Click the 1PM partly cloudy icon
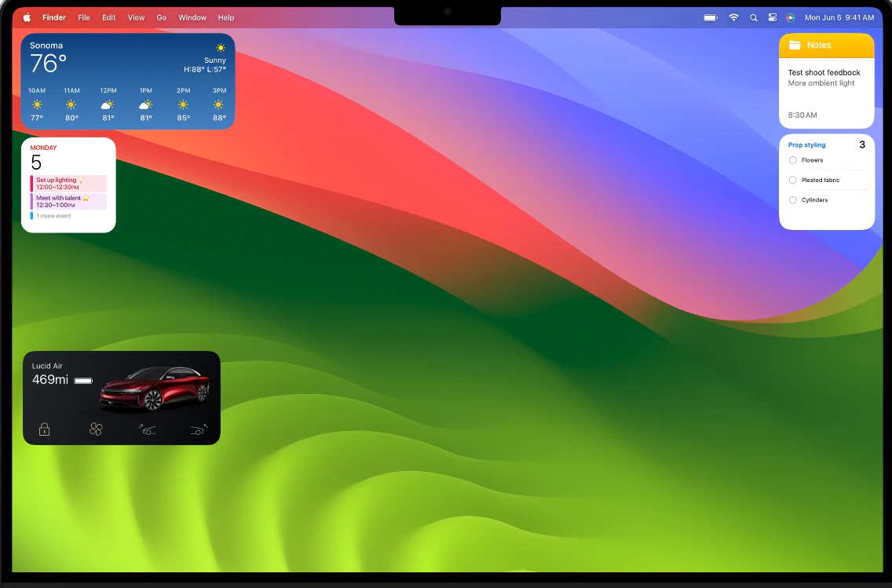Screen dimensions: 892x588 click(145, 104)
